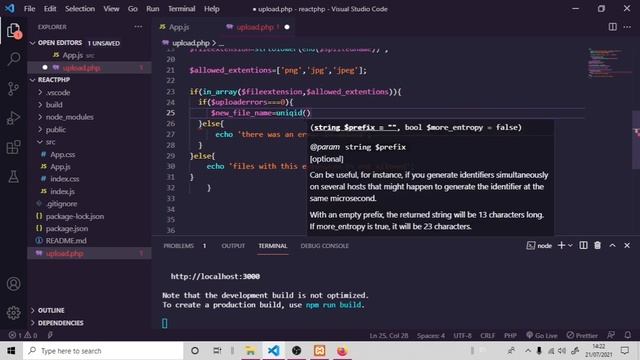Screen dimensions: 640x360
Task: Click the Explorer more actions ellipsis
Action: 138,27
